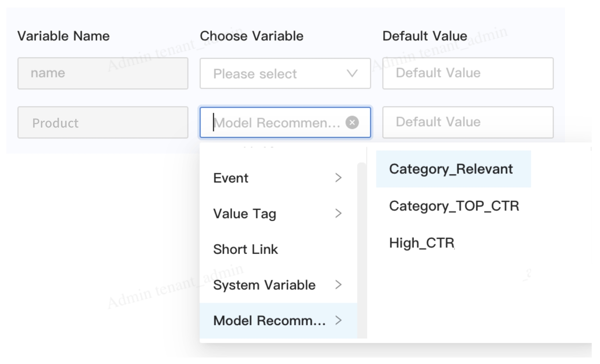600x364 pixels.
Task: Click the 'name' Variable Name field
Action: 103,73
